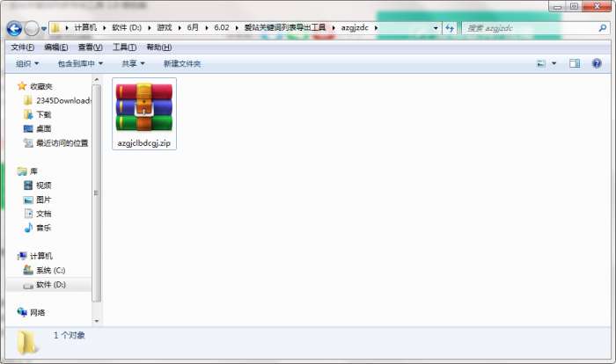Image resolution: width=616 pixels, height=364 pixels.
Task: Click the folder icon in the address bar
Action: 55,28
